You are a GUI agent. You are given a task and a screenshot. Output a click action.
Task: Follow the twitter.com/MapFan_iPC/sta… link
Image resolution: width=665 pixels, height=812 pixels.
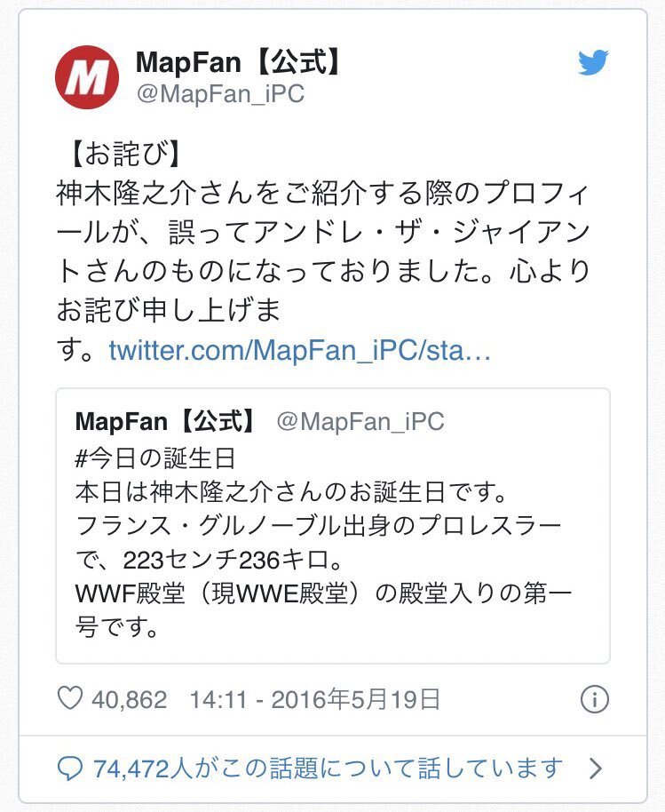click(299, 351)
